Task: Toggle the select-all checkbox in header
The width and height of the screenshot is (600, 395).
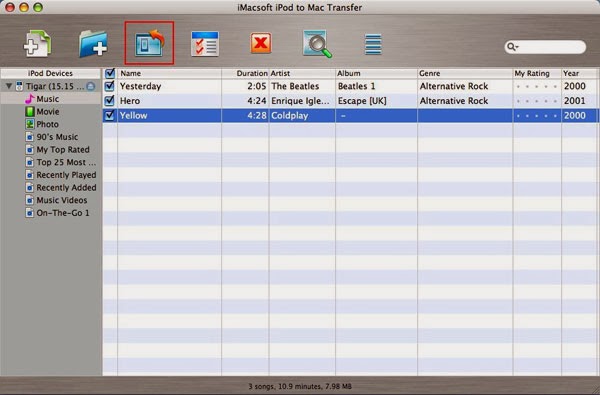Action: coord(110,73)
